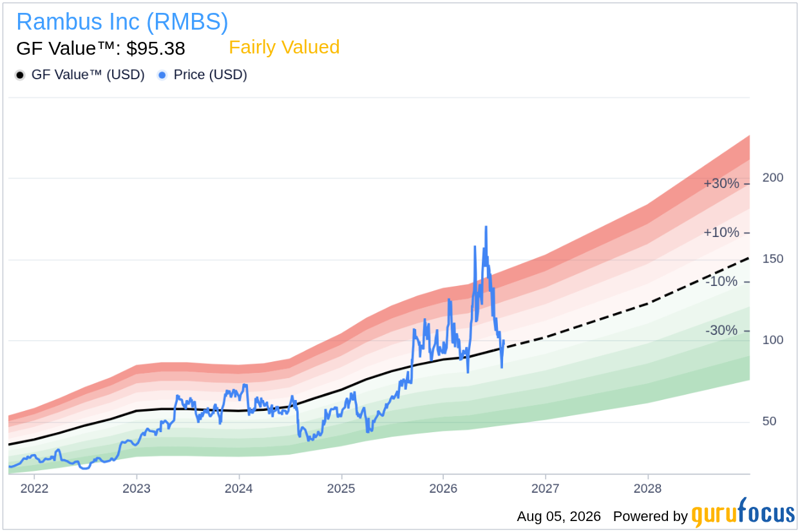Viewport: 800px width, 532px height.
Task: Click the 'Powered by' text
Action: pos(651,517)
